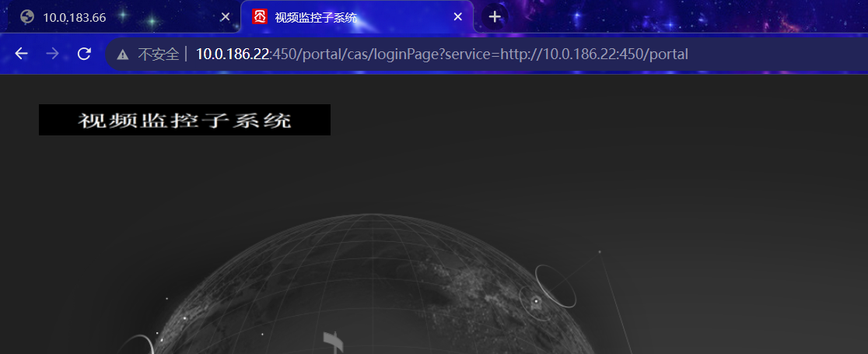Select the 视频监控子系统 browser tab
This screenshot has width=868, height=354.
[x=357, y=17]
